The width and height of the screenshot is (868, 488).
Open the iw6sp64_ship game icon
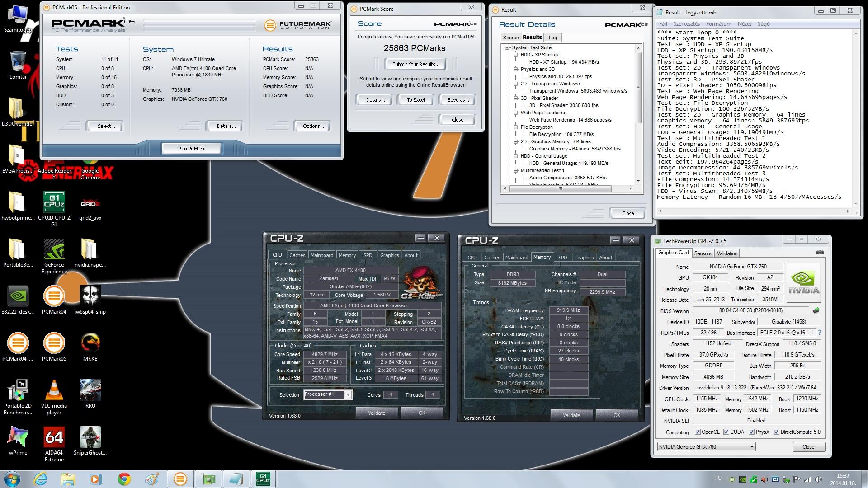(x=90, y=300)
